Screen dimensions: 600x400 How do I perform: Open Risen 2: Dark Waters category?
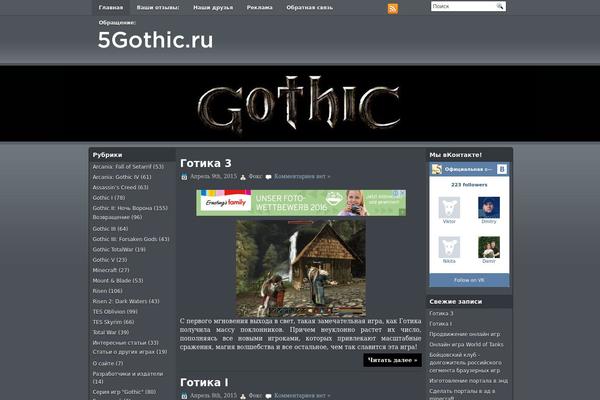click(x=126, y=301)
